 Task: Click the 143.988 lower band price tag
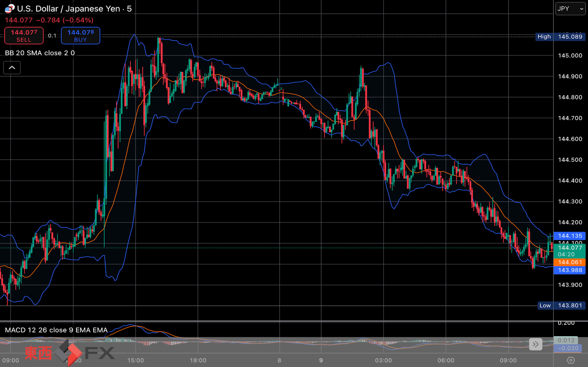570,270
